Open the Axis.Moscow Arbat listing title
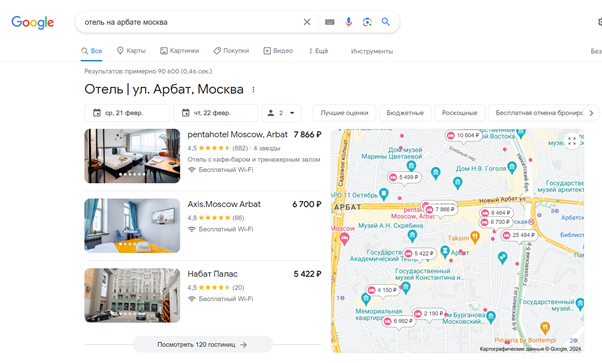 coord(224,204)
